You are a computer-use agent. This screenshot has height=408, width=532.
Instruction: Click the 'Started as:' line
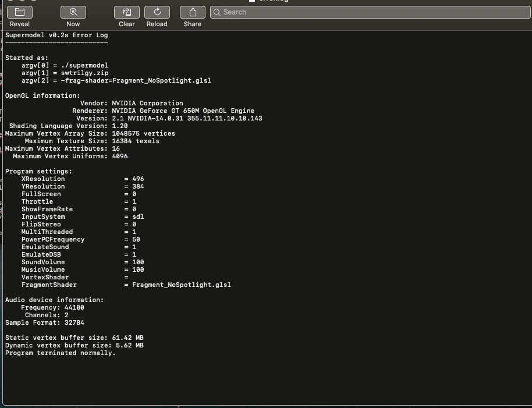(x=27, y=58)
